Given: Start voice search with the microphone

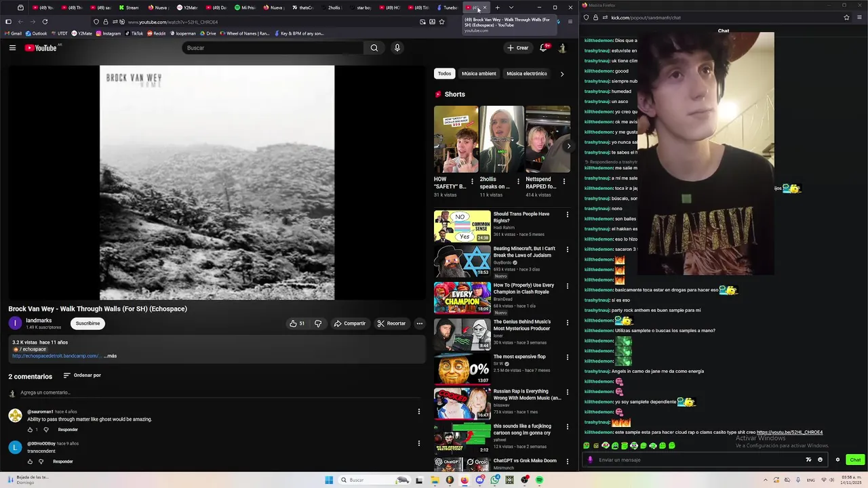Looking at the screenshot, I should tap(397, 47).
